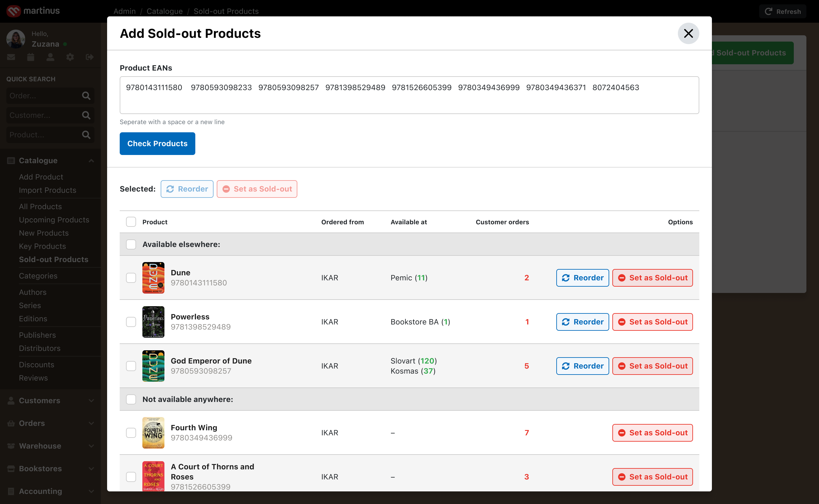Click the Product search magnifier icon
The width and height of the screenshot is (819, 504).
pyautogui.click(x=86, y=135)
